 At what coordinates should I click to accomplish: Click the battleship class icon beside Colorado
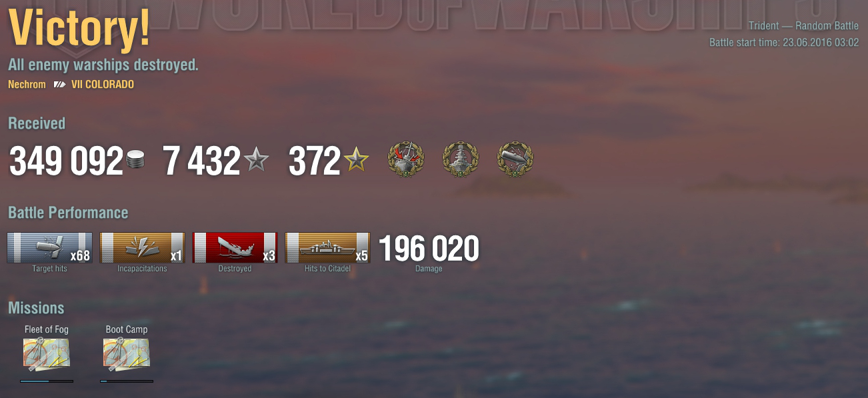coord(60,85)
